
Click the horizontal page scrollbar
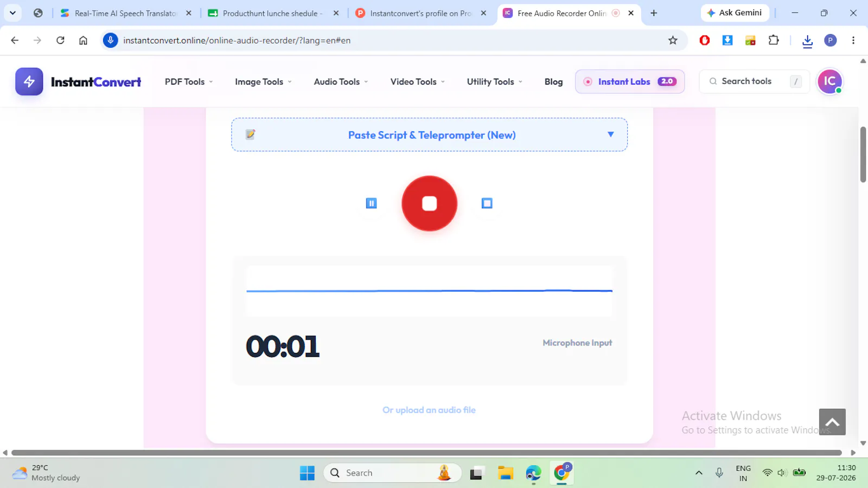[426, 452]
